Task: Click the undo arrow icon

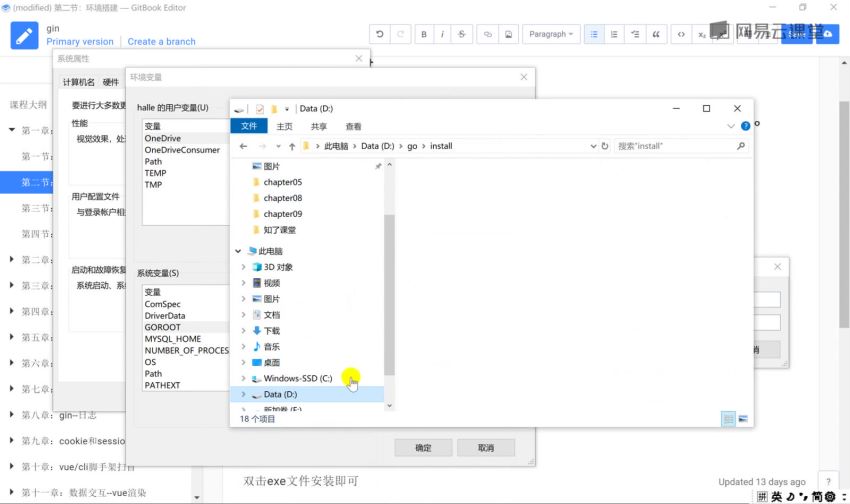Action: 380,34
